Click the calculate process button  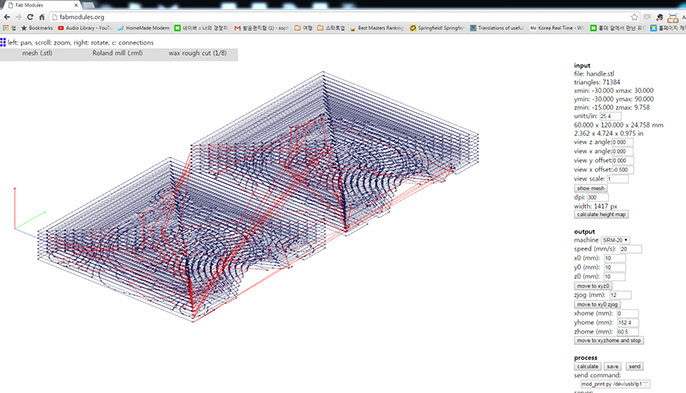click(x=587, y=367)
